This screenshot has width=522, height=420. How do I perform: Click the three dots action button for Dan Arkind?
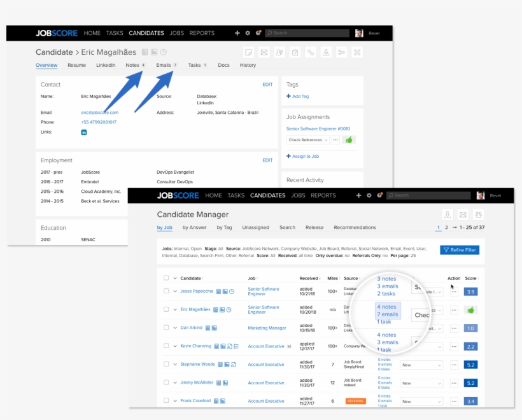tap(454, 328)
